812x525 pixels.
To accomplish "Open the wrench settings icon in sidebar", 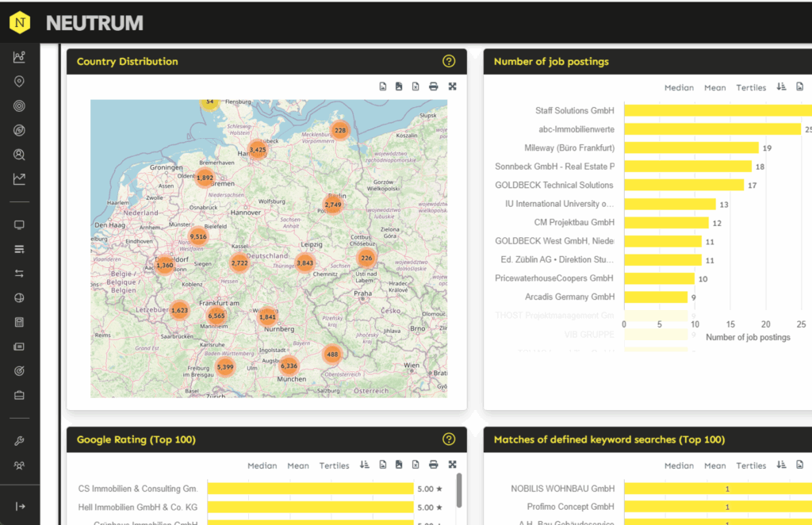I will pos(20,441).
